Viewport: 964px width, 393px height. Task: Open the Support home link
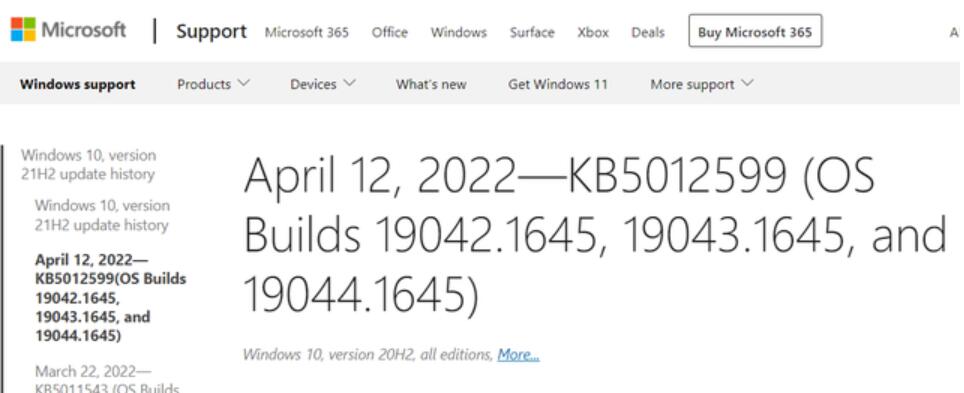coord(211,31)
